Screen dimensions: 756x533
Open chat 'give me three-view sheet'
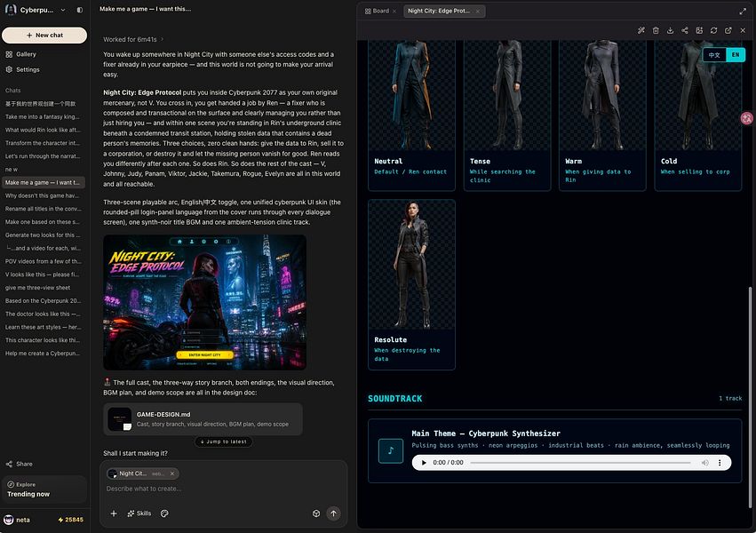tap(44, 288)
